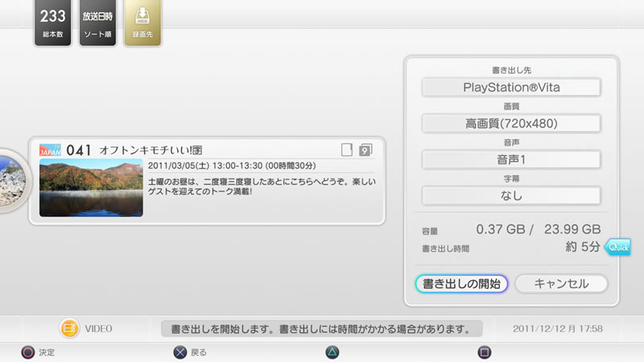Viewport: 644px width, 362px height.
Task: Open the 放送日時 ソート順 sort tile
Action: pos(97,23)
